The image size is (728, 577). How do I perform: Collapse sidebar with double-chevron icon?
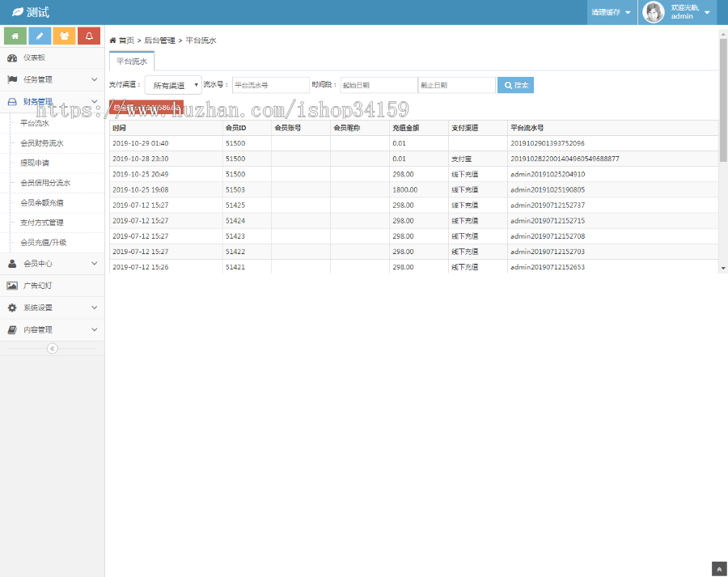point(52,348)
